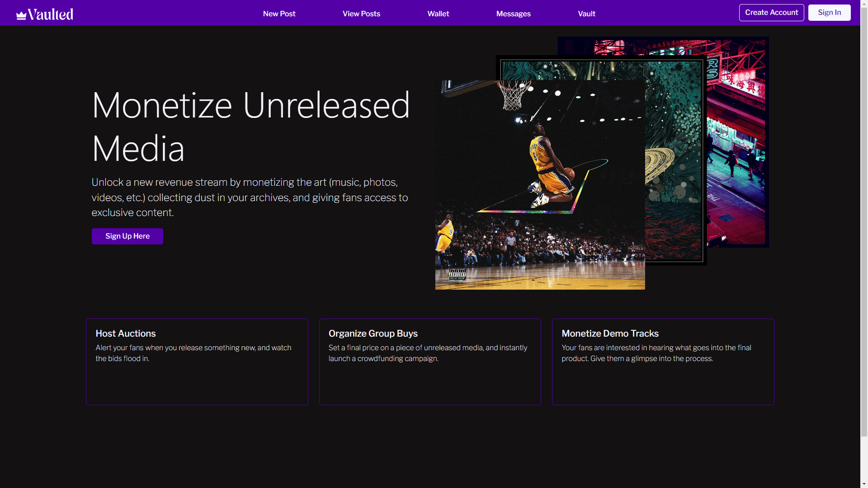The height and width of the screenshot is (488, 868).
Task: Open the Wallet nav item
Action: [438, 14]
